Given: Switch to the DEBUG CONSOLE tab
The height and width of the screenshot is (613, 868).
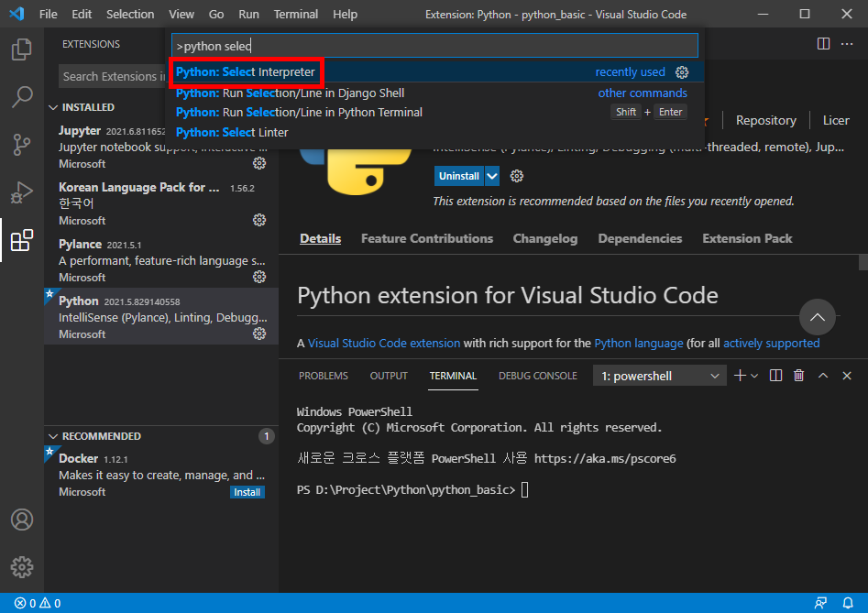Looking at the screenshot, I should [x=537, y=376].
